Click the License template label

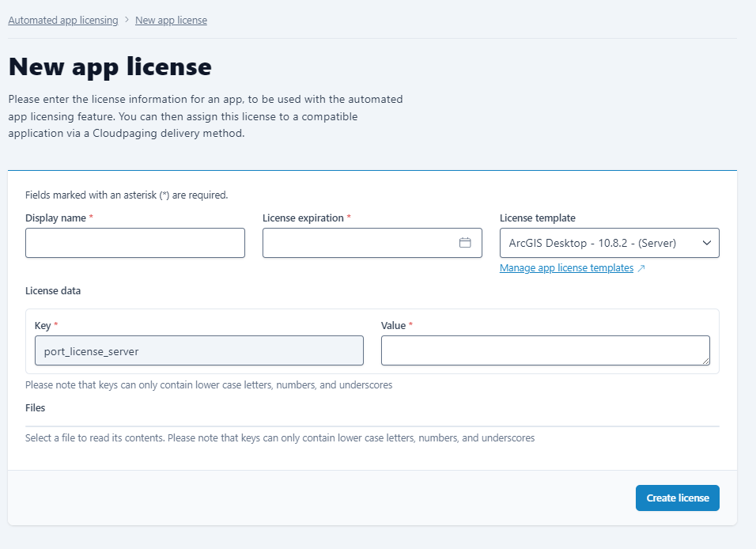click(x=538, y=218)
